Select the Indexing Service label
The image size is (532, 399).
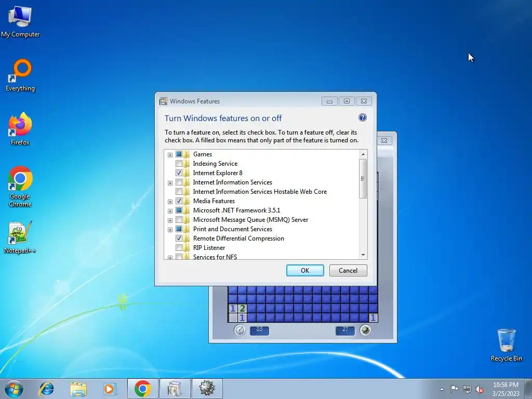[215, 164]
